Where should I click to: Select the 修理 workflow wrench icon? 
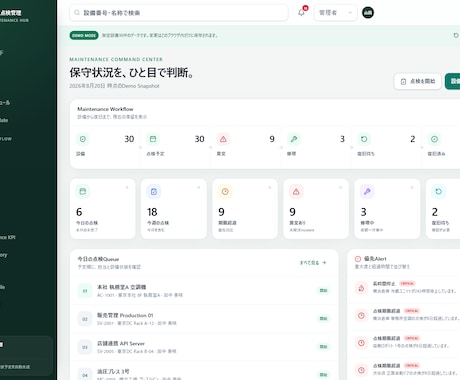294,139
